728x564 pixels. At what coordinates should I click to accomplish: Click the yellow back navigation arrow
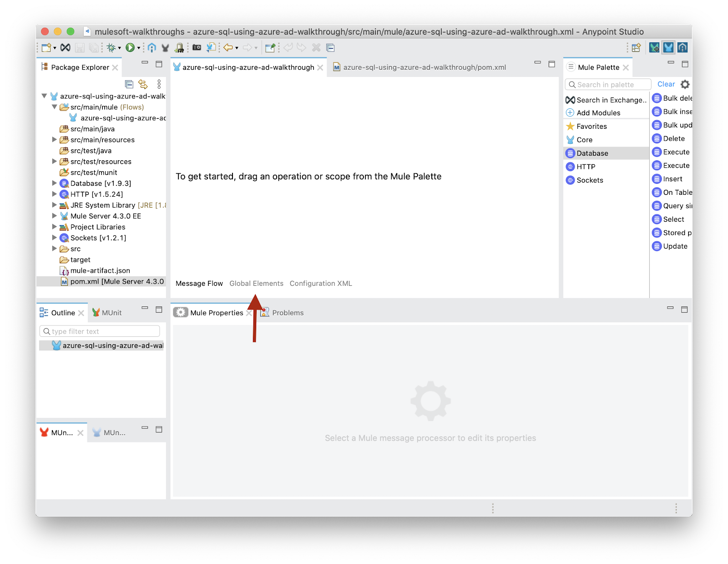point(228,47)
